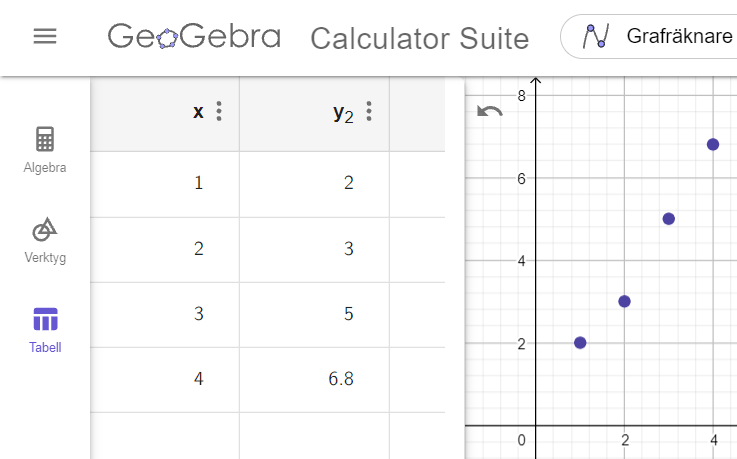
Task: Switch to the Algebra view
Action: point(45,149)
